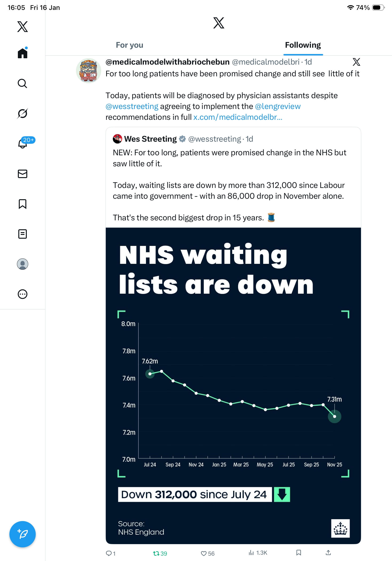Open the share menu for post
392x561 pixels.
[329, 553]
